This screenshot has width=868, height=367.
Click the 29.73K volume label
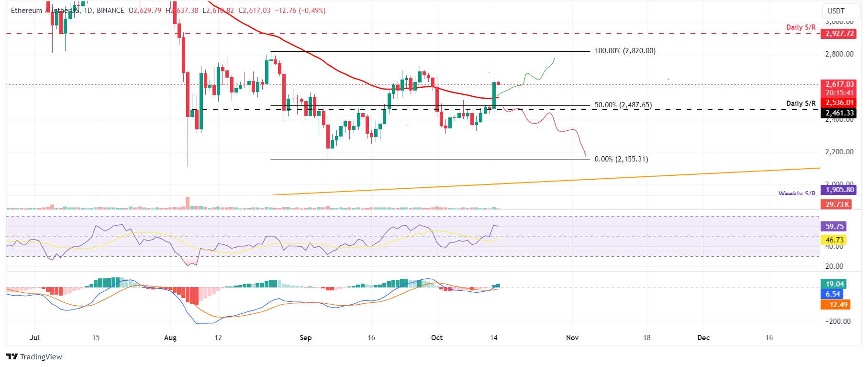click(836, 205)
